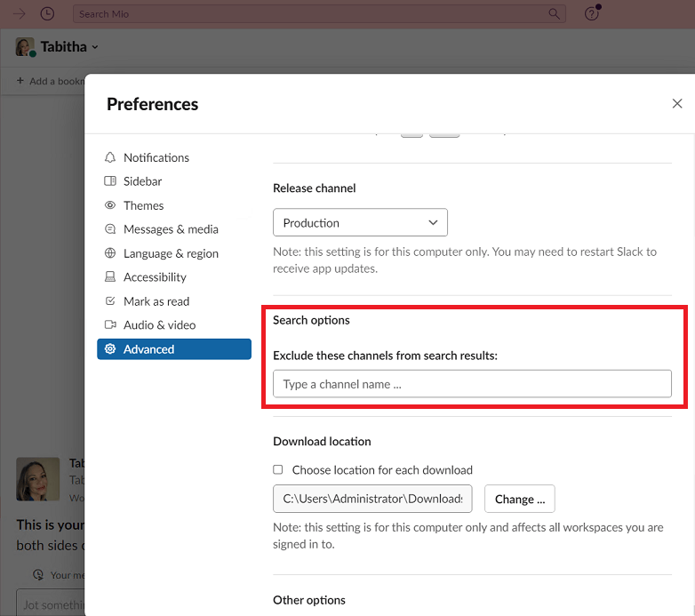Open Audio & video preferences
The height and width of the screenshot is (616, 695).
159,325
